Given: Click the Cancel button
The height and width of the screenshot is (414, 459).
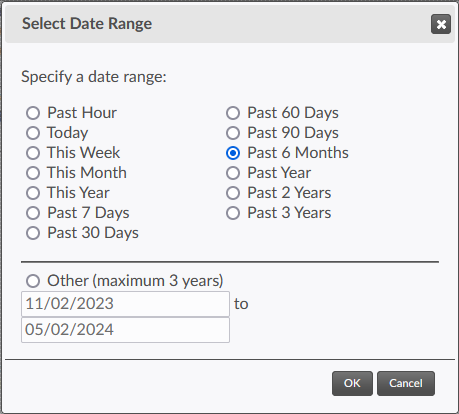Looking at the screenshot, I should (406, 383).
